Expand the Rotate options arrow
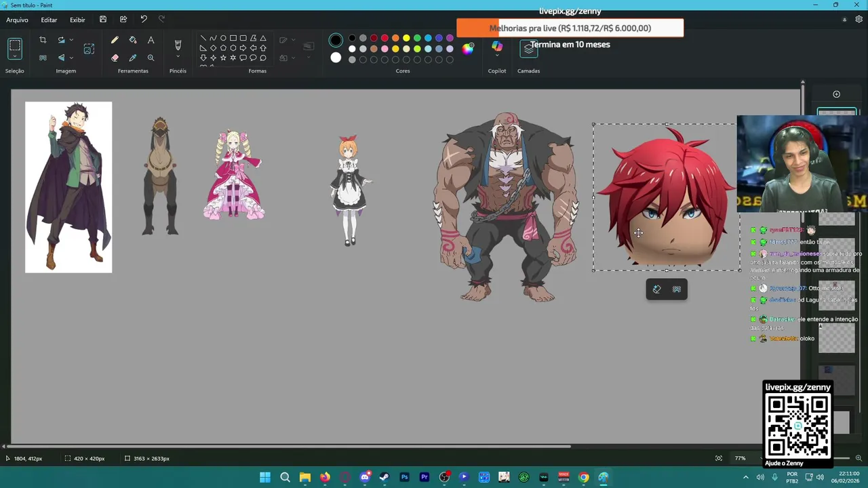868x488 pixels. [x=71, y=40]
